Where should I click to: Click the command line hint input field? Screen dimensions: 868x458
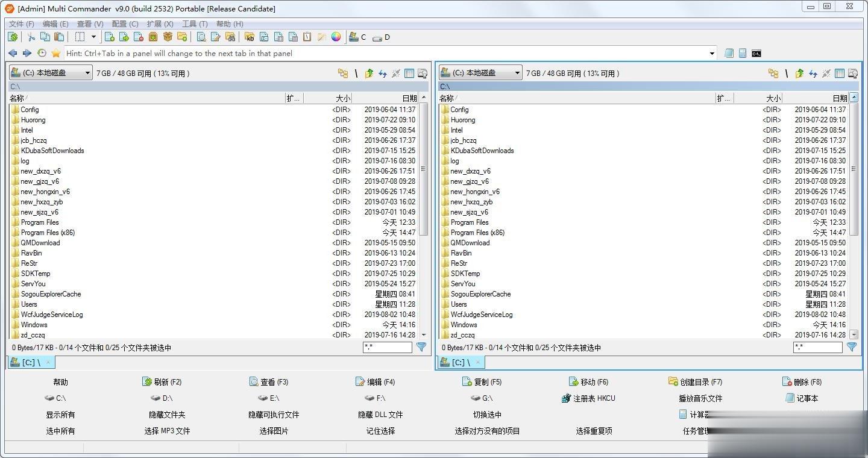coord(386,54)
